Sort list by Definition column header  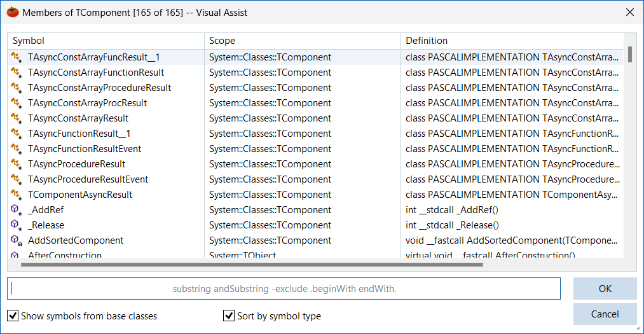click(x=512, y=41)
